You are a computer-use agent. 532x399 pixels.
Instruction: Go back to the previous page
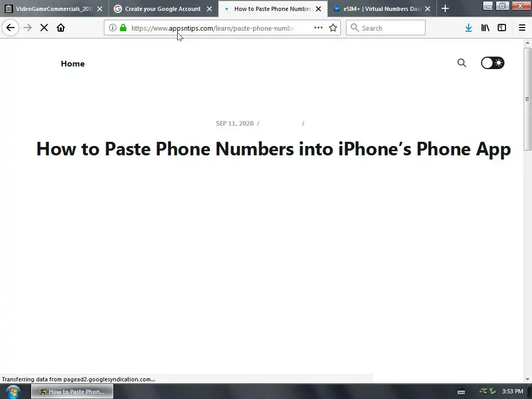(10, 28)
